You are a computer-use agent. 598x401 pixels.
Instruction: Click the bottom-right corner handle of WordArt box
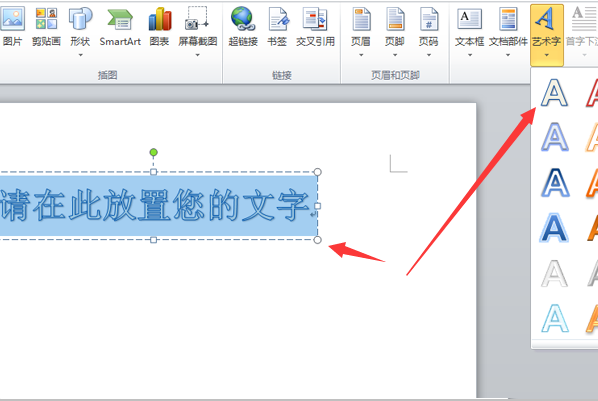(x=317, y=240)
